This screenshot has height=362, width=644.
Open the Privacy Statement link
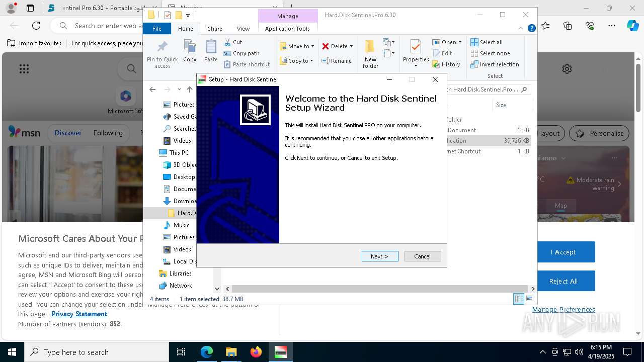pos(79,314)
